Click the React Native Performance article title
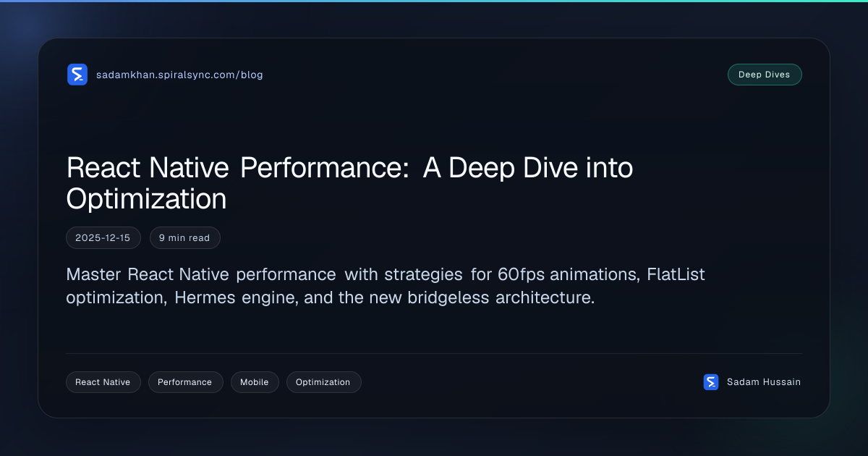The width and height of the screenshot is (868, 456). click(x=349, y=183)
